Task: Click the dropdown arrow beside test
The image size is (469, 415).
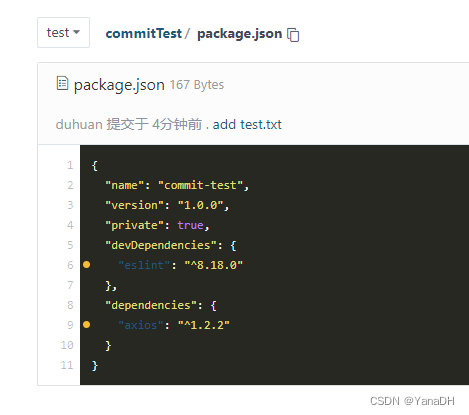Action: (x=76, y=32)
